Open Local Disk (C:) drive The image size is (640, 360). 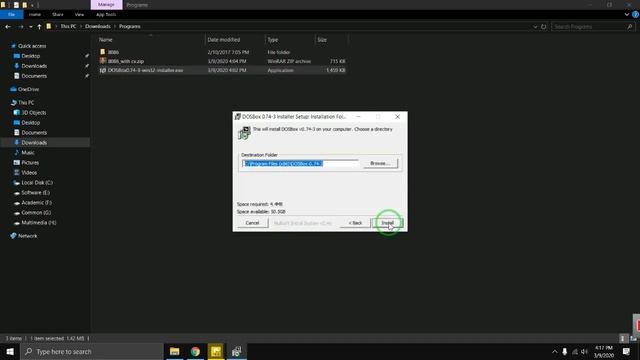(37, 182)
